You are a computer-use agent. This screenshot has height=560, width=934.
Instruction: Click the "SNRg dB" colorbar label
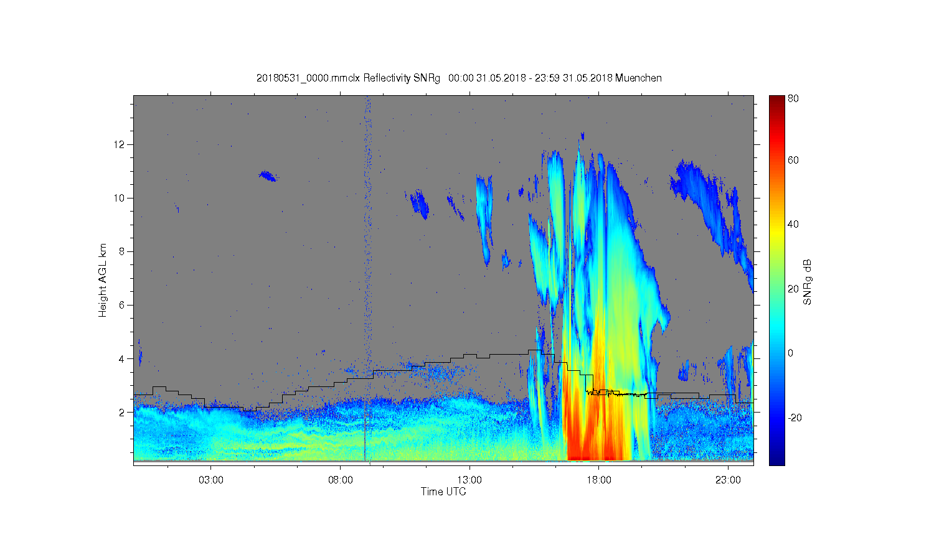(808, 282)
